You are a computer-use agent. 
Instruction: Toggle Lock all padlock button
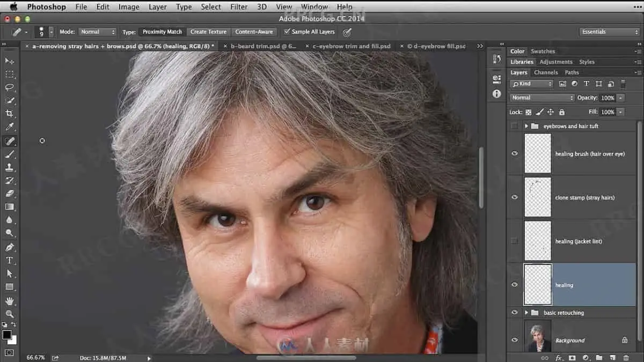[x=561, y=112]
